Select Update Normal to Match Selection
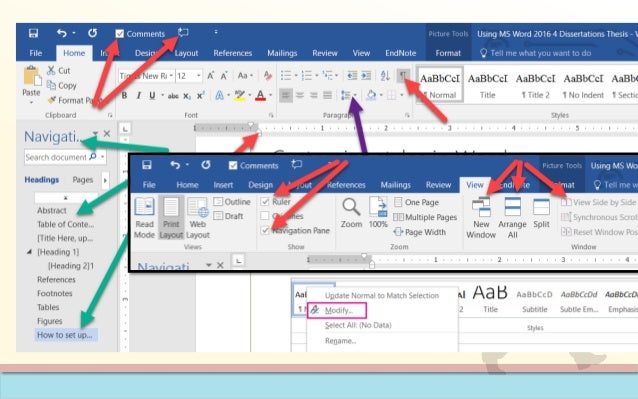Viewport: 638px width, 399px height. 382,295
